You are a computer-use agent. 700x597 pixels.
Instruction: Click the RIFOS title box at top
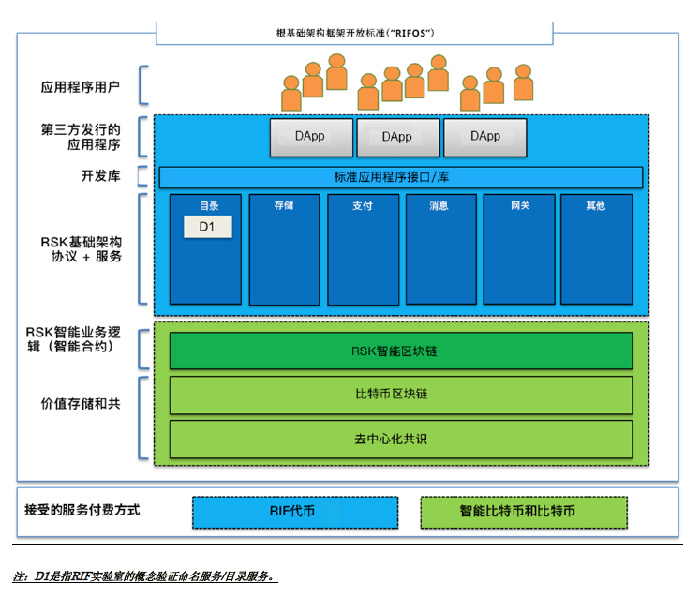point(354,33)
